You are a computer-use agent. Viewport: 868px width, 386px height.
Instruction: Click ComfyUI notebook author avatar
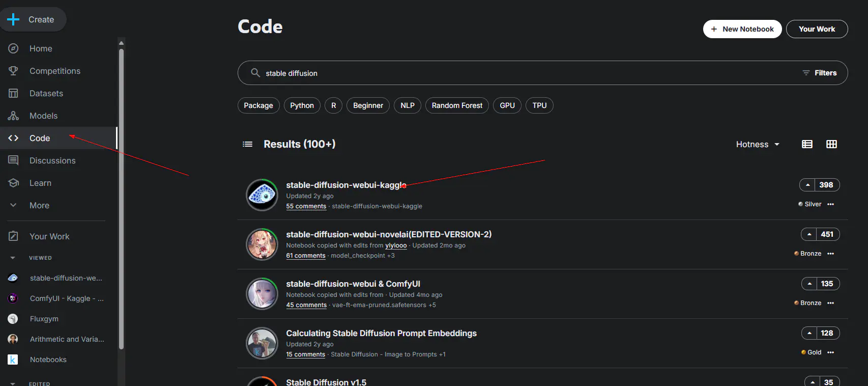click(x=262, y=293)
